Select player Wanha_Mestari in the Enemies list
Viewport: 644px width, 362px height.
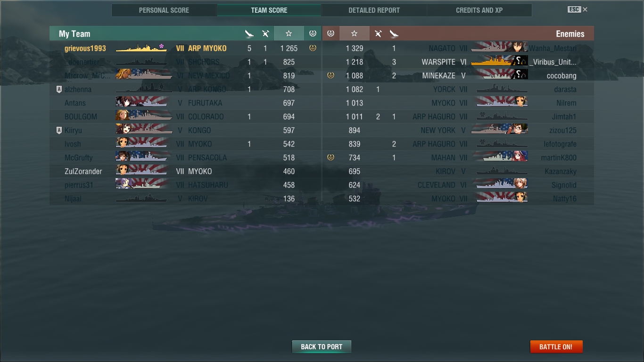pyautogui.click(x=553, y=48)
